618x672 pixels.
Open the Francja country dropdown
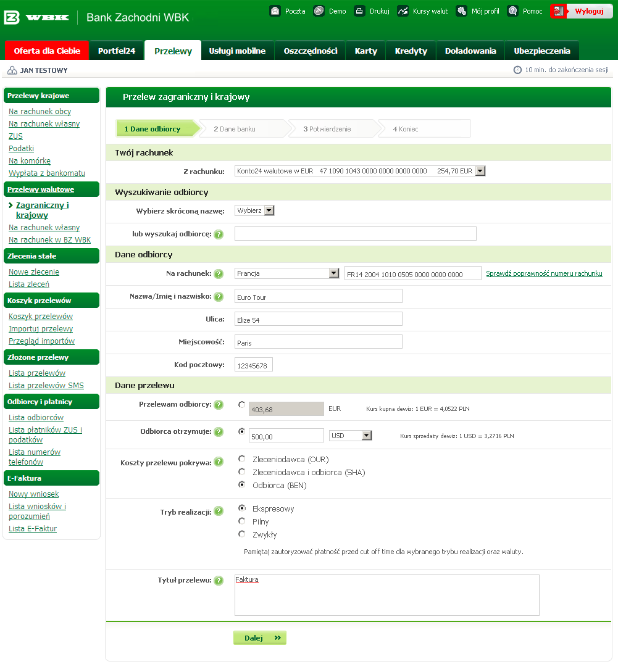pyautogui.click(x=287, y=273)
